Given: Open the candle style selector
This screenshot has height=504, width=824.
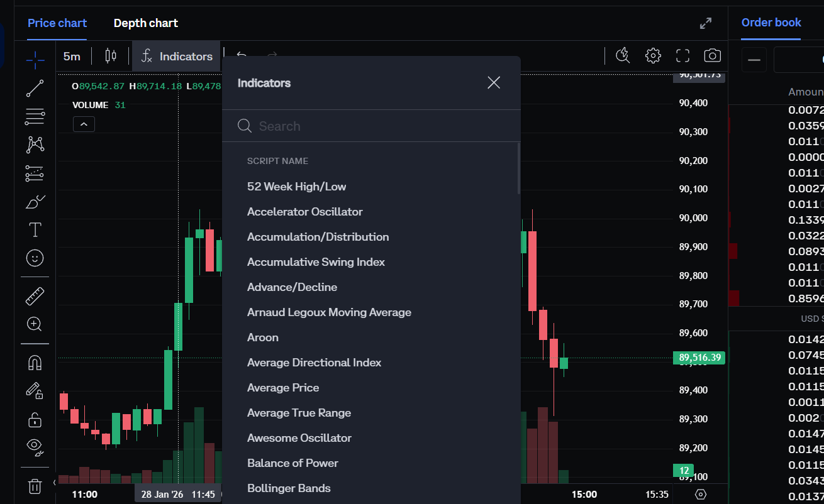Looking at the screenshot, I should pyautogui.click(x=111, y=56).
